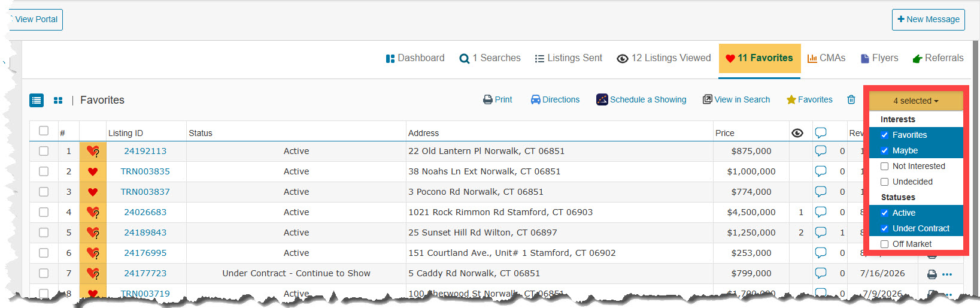
Task: Select the 11 Favorites tab
Action: click(760, 59)
